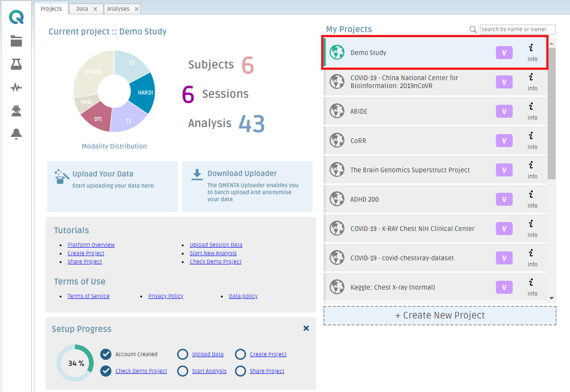The width and height of the screenshot is (570, 392).
Task: Click the Start Analysis progress circle
Action: pyautogui.click(x=183, y=371)
